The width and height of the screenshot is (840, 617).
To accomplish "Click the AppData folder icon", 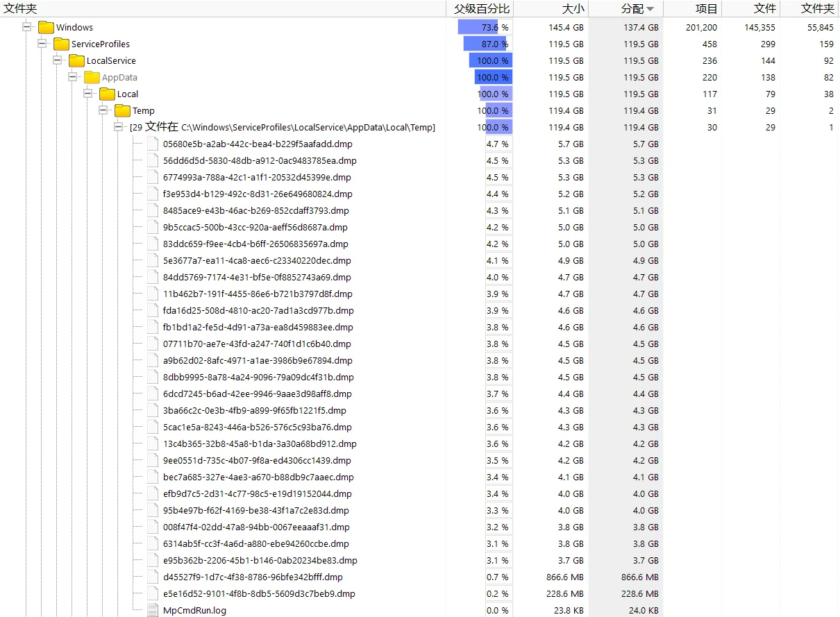I will [92, 77].
